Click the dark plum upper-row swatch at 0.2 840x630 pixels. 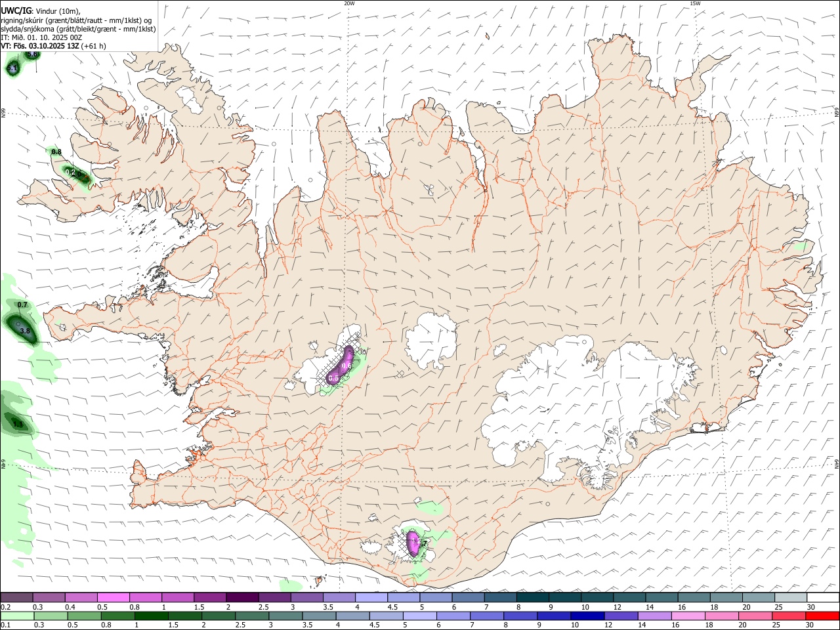(x=16, y=597)
